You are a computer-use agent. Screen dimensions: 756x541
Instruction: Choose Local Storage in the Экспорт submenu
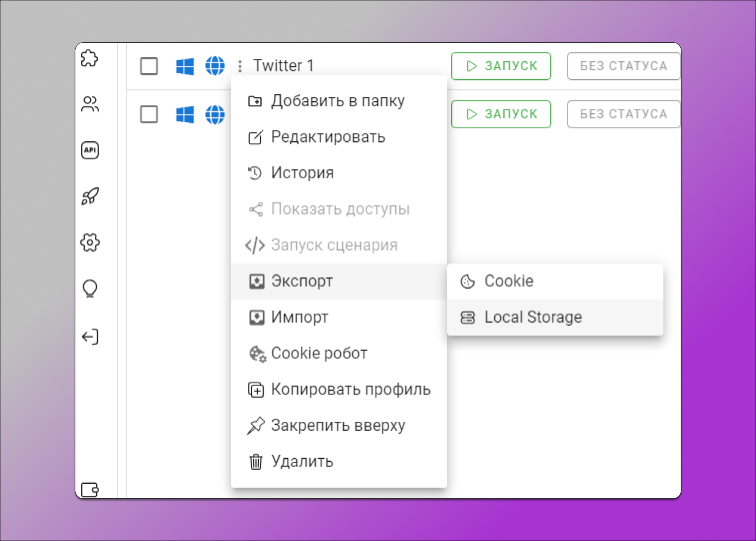(x=533, y=317)
